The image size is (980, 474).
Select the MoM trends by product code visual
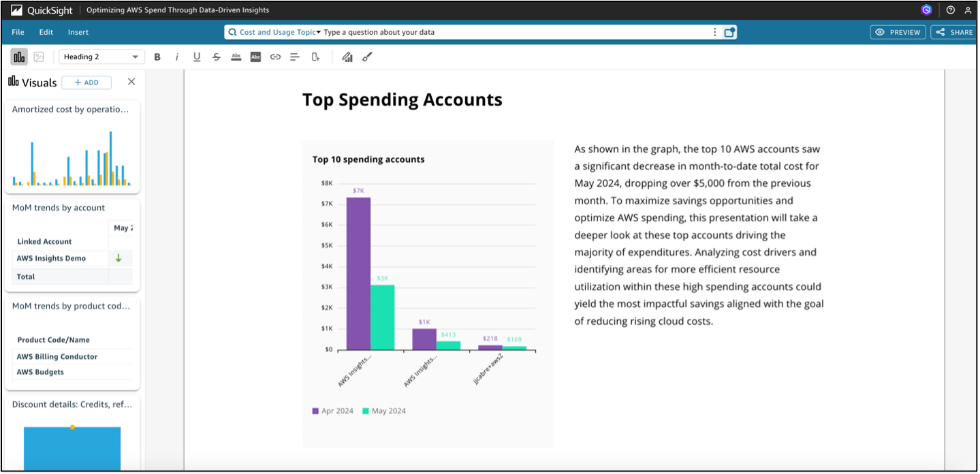click(72, 343)
